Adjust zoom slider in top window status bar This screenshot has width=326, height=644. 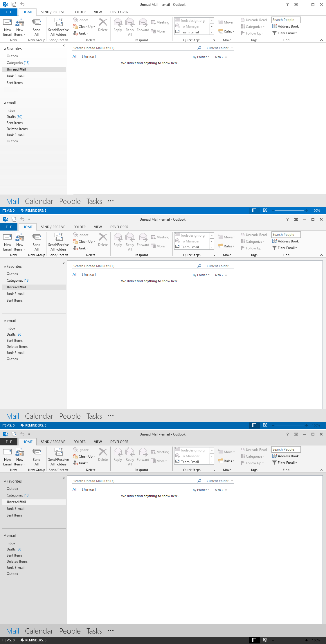[290, 210]
